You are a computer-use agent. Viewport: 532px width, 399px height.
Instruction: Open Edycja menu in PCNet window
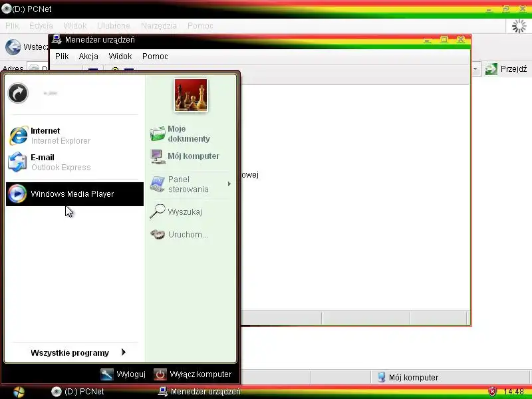(x=41, y=26)
